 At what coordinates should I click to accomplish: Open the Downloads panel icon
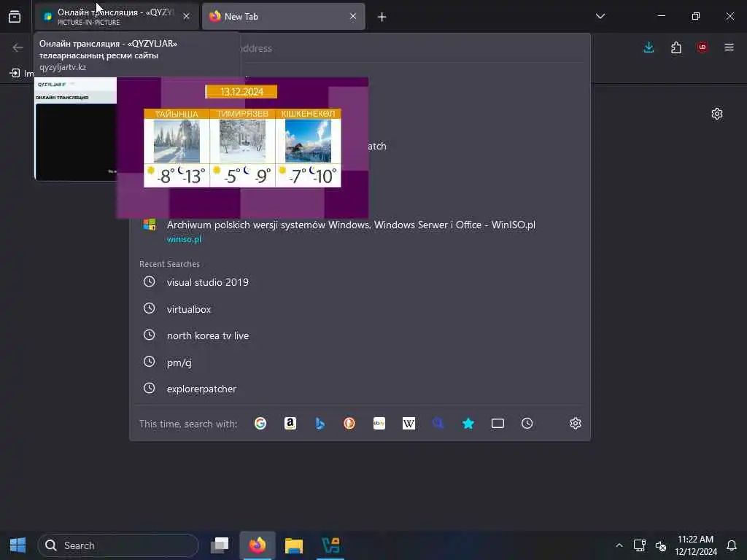click(x=649, y=47)
